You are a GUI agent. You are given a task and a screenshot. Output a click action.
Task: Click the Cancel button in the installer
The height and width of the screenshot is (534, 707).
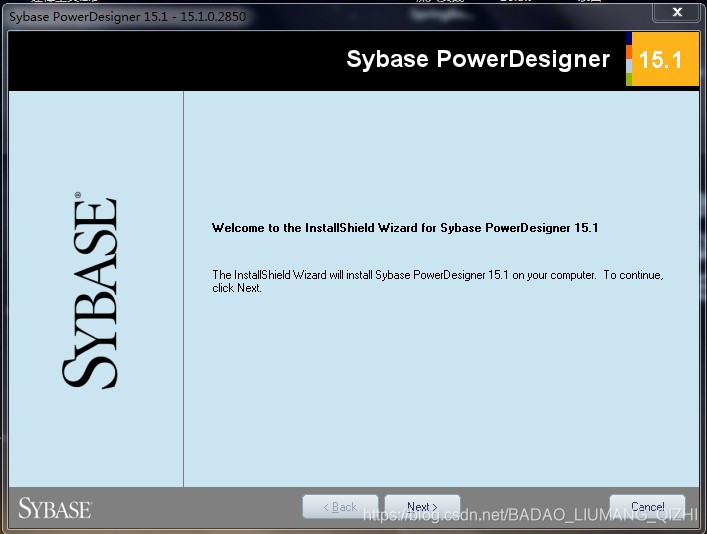(647, 507)
